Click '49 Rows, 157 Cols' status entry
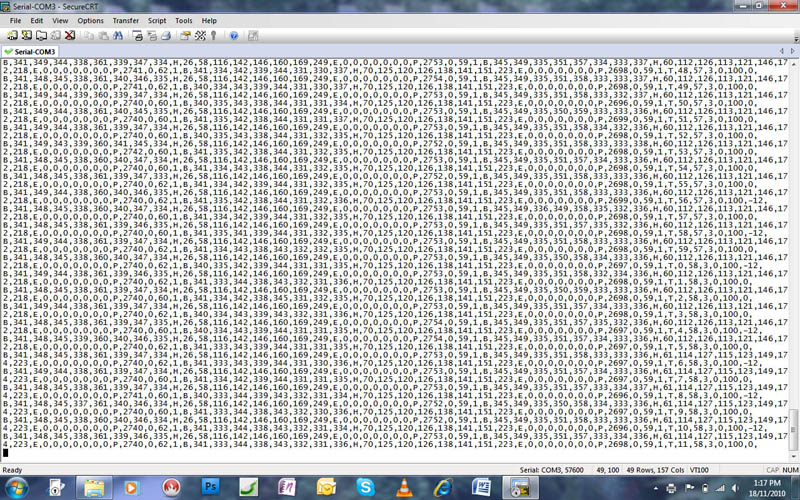 pyautogui.click(x=655, y=470)
